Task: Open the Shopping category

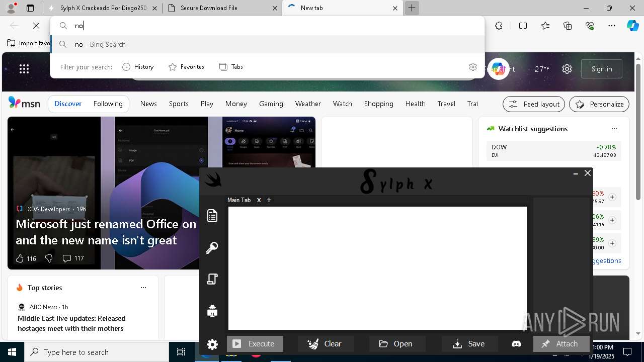Action: 379,104
